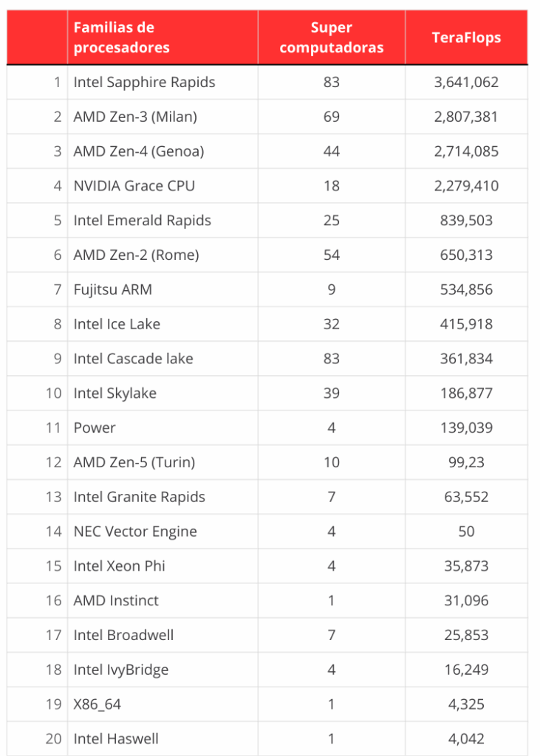The image size is (540, 756).
Task: Click the "TeraFlops" column header
Action: 466,38
